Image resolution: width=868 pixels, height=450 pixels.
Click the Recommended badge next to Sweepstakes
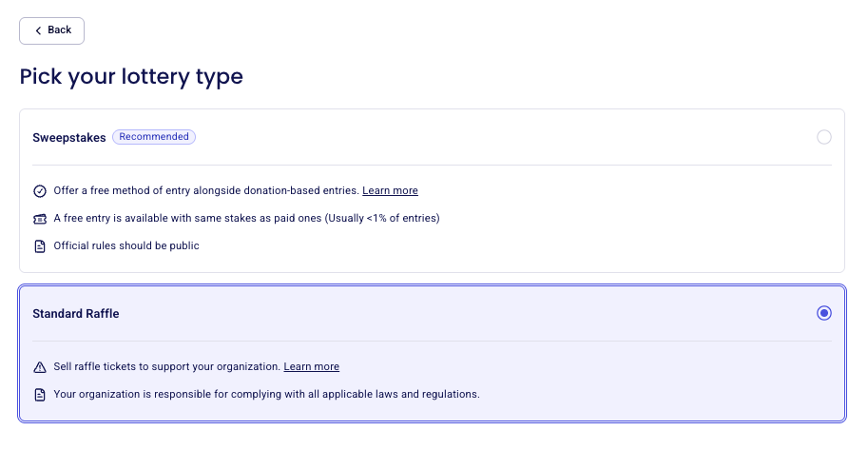(154, 137)
